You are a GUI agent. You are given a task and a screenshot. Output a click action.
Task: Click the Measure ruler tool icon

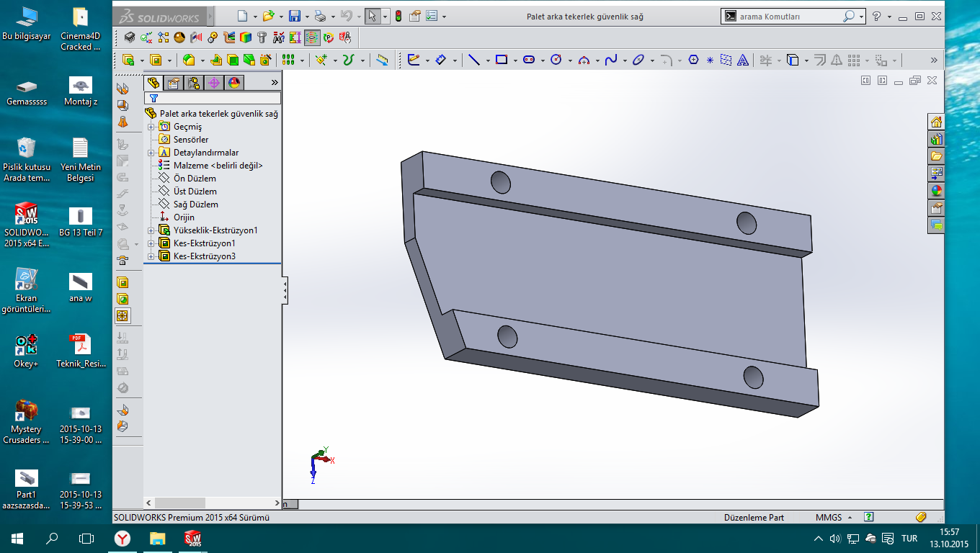[382, 60]
